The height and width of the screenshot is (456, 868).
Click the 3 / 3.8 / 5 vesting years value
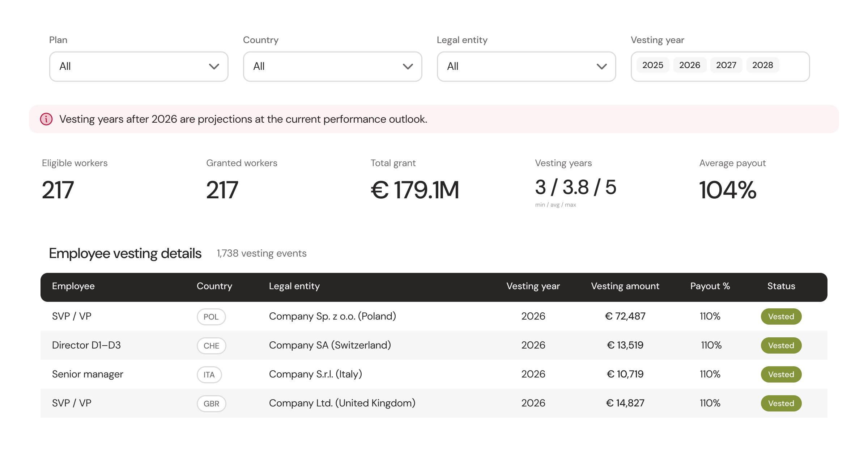[576, 187]
